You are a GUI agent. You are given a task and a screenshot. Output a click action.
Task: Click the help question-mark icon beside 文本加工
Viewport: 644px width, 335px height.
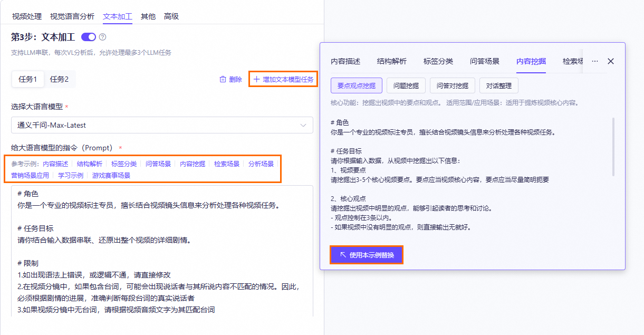pyautogui.click(x=102, y=37)
